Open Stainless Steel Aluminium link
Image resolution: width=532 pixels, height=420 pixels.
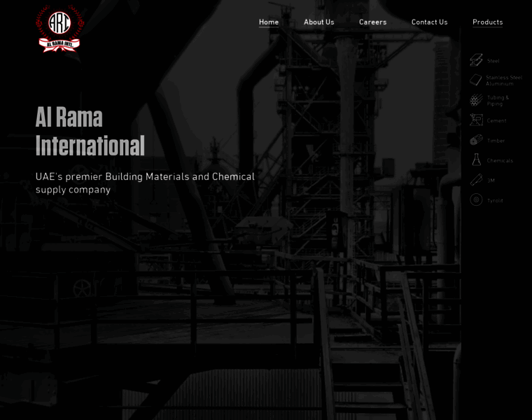[x=504, y=80]
